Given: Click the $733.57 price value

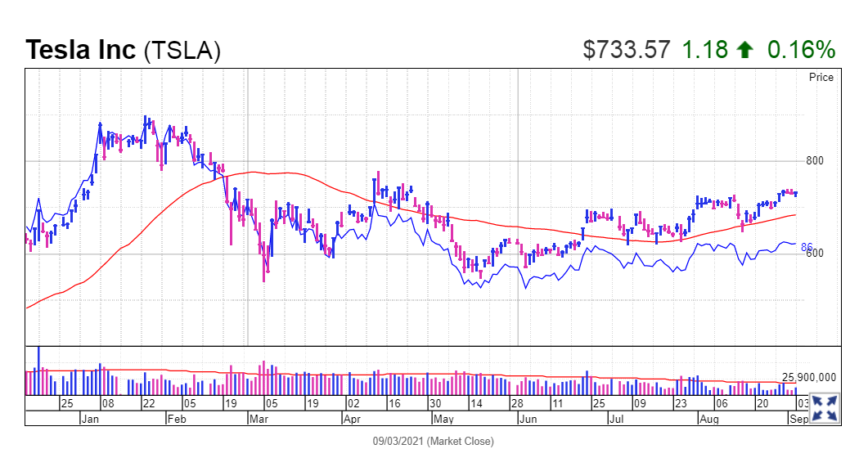Looking at the screenshot, I should click(626, 50).
